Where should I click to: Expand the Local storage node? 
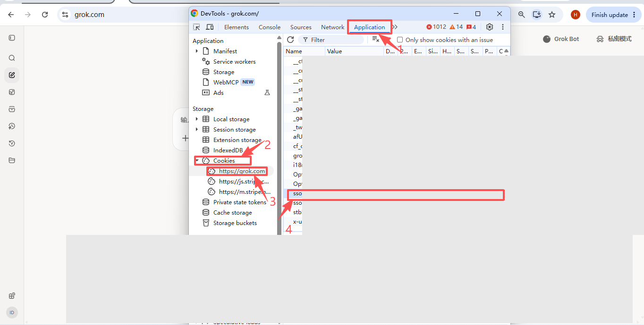(197, 119)
